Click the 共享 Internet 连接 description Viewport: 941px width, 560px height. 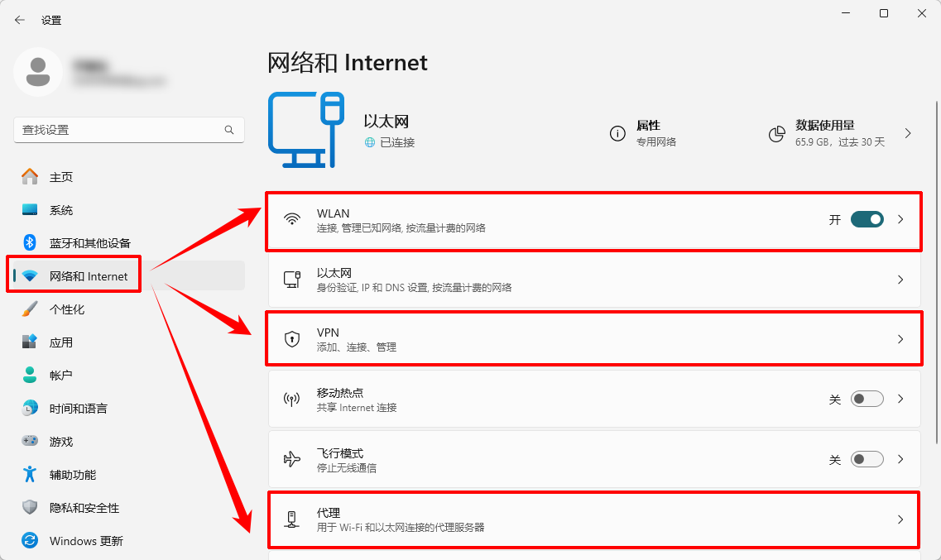click(x=357, y=408)
